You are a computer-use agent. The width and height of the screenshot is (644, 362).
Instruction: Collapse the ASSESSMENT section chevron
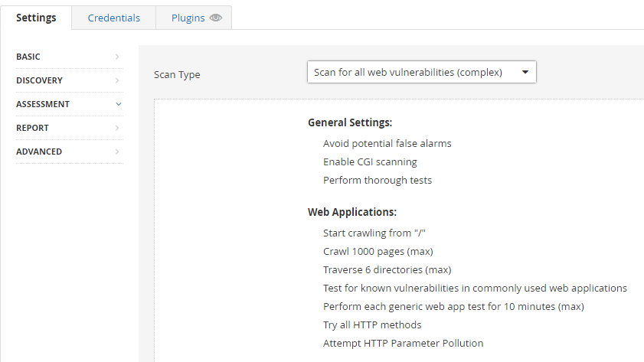[x=117, y=104]
